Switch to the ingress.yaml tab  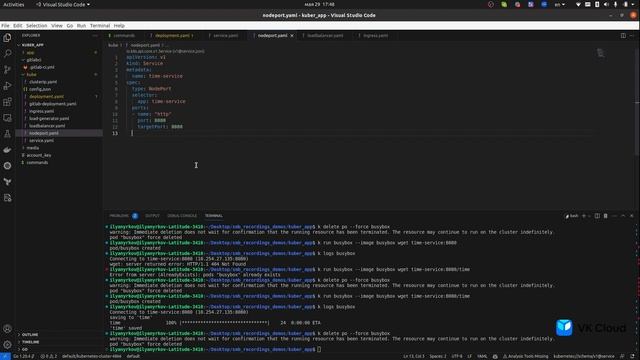(376, 36)
